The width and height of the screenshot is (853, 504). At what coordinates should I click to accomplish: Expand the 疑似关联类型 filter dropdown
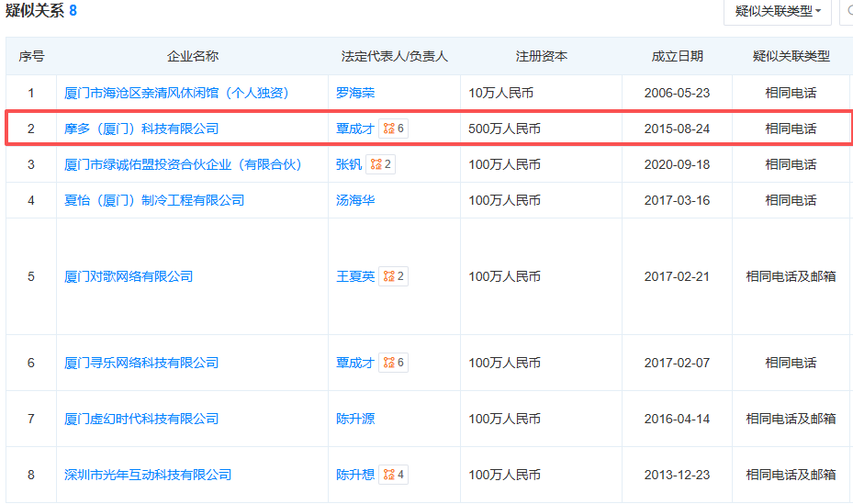[x=777, y=11]
